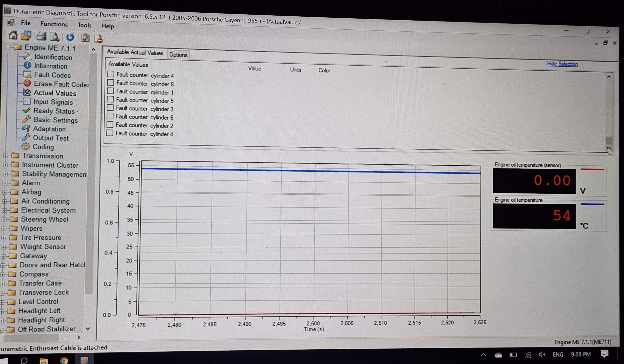Check Fault counter cylinder 8
Viewport: 624px width, 364px height.
(x=111, y=82)
